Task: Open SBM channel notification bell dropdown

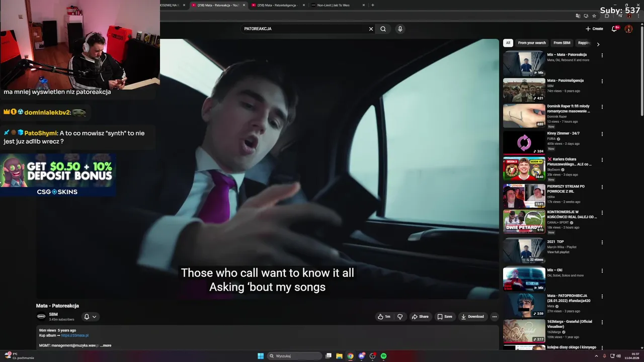Action: pyautogui.click(x=90, y=317)
